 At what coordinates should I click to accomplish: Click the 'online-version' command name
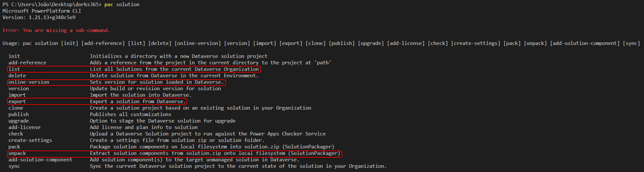coord(29,82)
